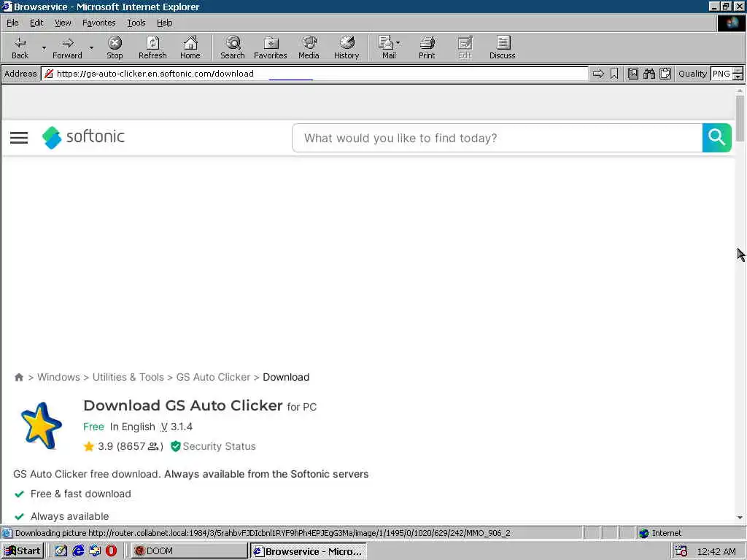Click the clipboard icon in address toolbar
The image size is (747, 560).
[665, 74]
